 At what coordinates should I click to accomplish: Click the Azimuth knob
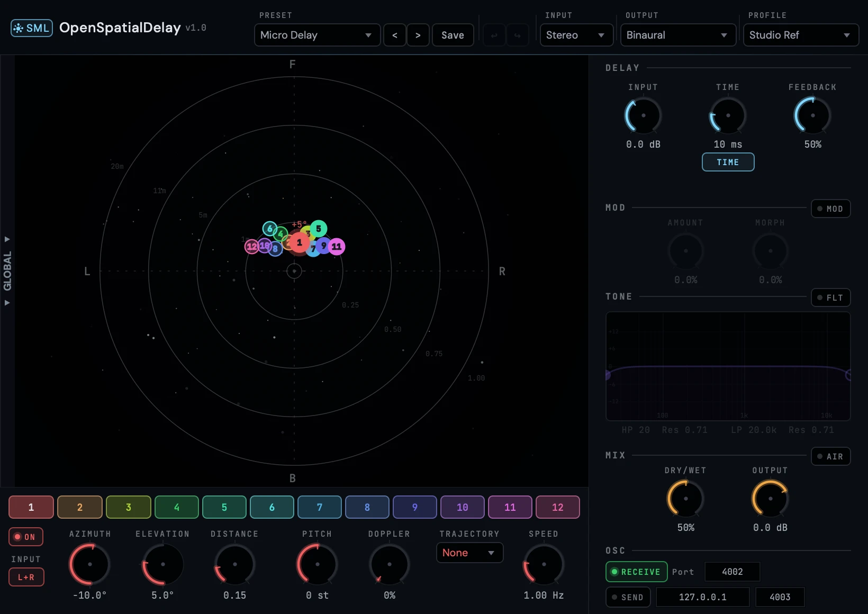(89, 564)
